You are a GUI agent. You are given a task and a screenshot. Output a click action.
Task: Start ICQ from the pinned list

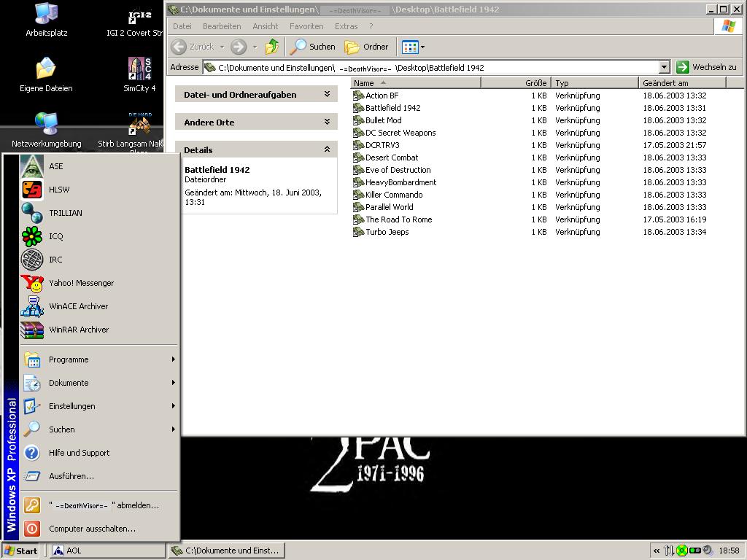[99, 236]
